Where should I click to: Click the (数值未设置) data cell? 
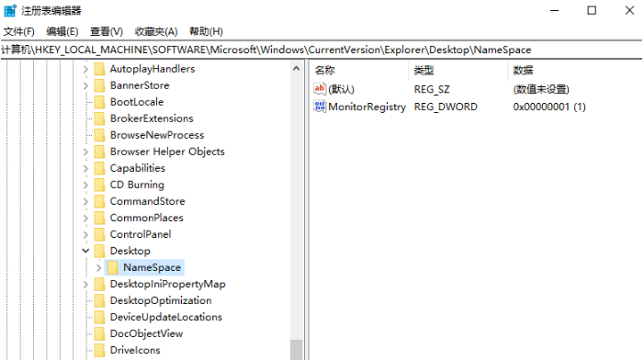click(541, 89)
